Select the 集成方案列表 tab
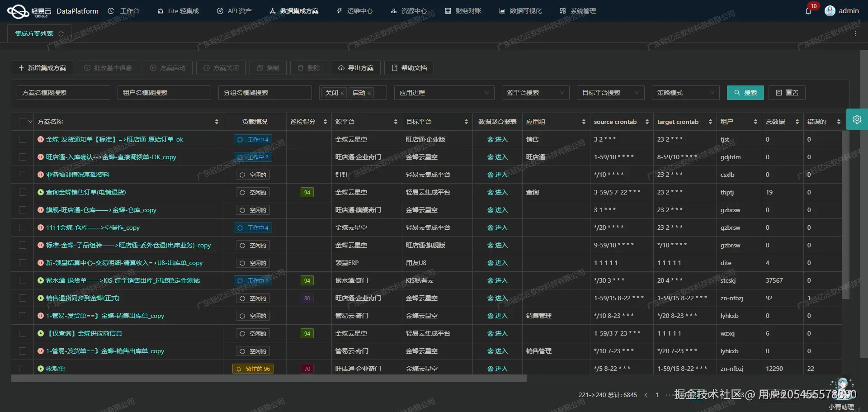868x412 pixels. coord(34,33)
